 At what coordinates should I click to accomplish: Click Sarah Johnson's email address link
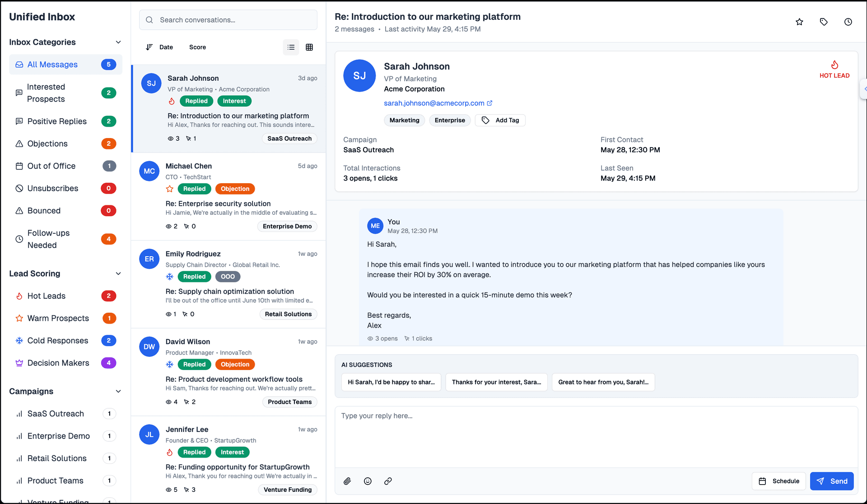[434, 103]
